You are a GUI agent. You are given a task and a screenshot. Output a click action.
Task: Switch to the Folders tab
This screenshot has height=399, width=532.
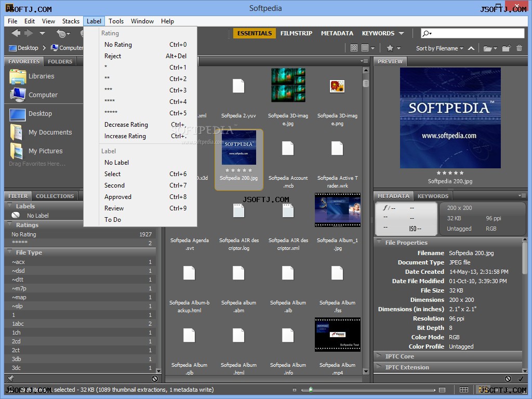pyautogui.click(x=60, y=61)
